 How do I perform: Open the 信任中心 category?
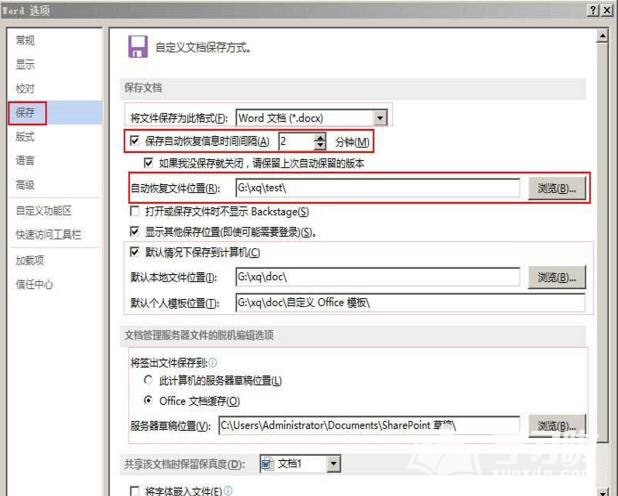pyautogui.click(x=34, y=284)
